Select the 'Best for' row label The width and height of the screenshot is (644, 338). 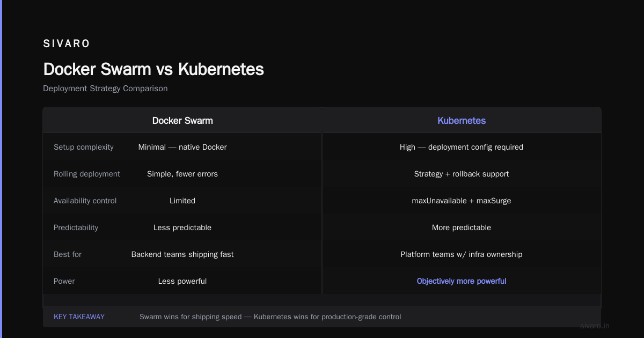pyautogui.click(x=68, y=254)
